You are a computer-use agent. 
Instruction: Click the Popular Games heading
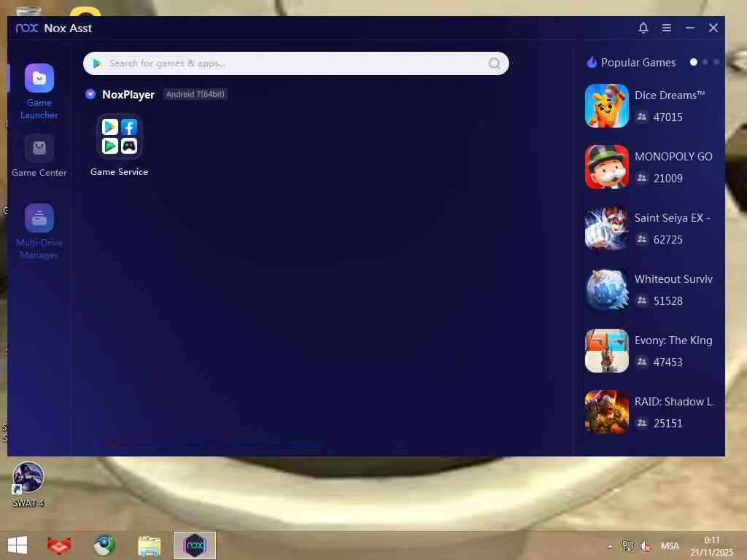pos(638,63)
